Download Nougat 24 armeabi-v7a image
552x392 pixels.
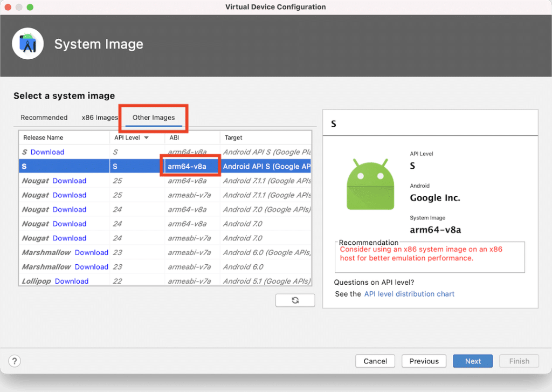pyautogui.click(x=70, y=238)
